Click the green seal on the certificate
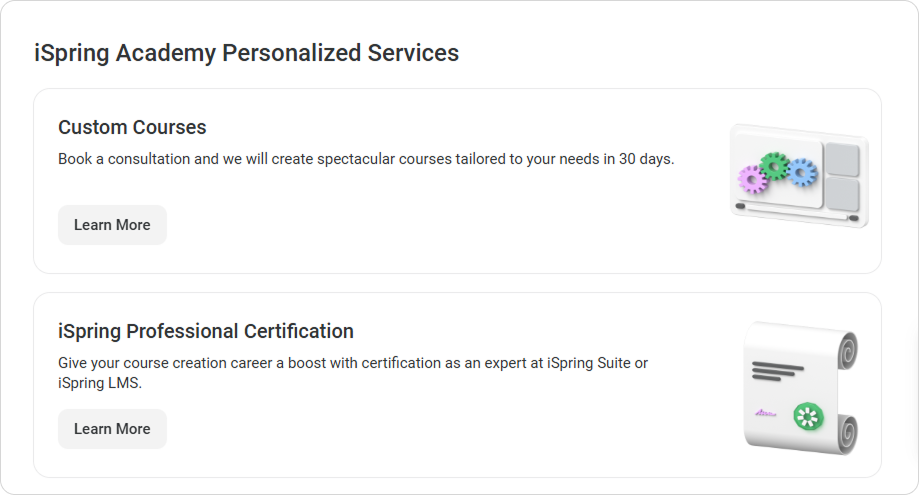 (x=807, y=417)
